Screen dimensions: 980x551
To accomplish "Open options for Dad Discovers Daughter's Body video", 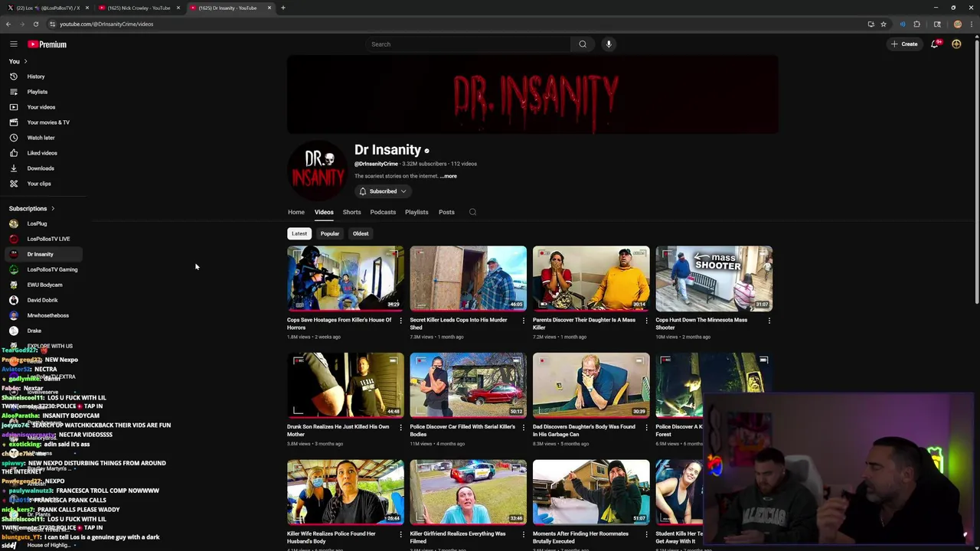I will click(x=646, y=428).
